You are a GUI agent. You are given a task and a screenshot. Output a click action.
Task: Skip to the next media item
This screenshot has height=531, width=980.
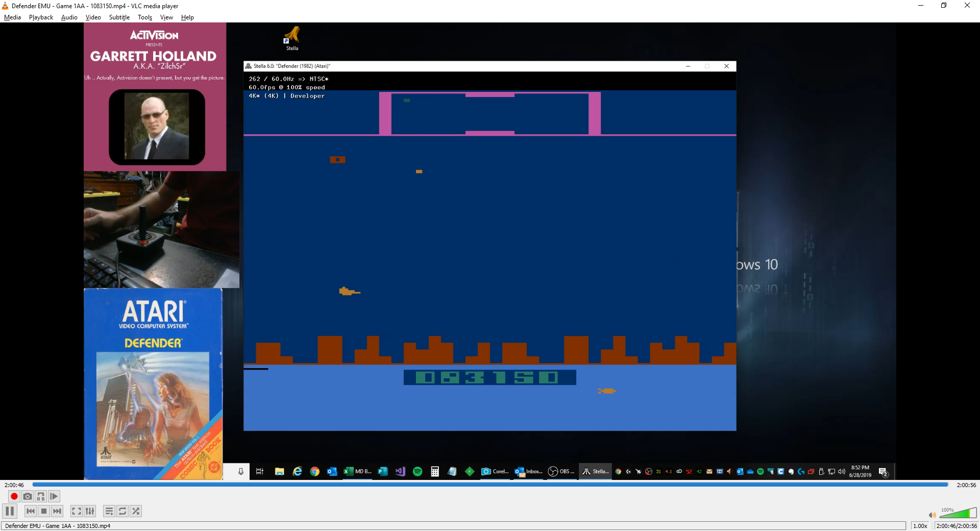[57, 511]
